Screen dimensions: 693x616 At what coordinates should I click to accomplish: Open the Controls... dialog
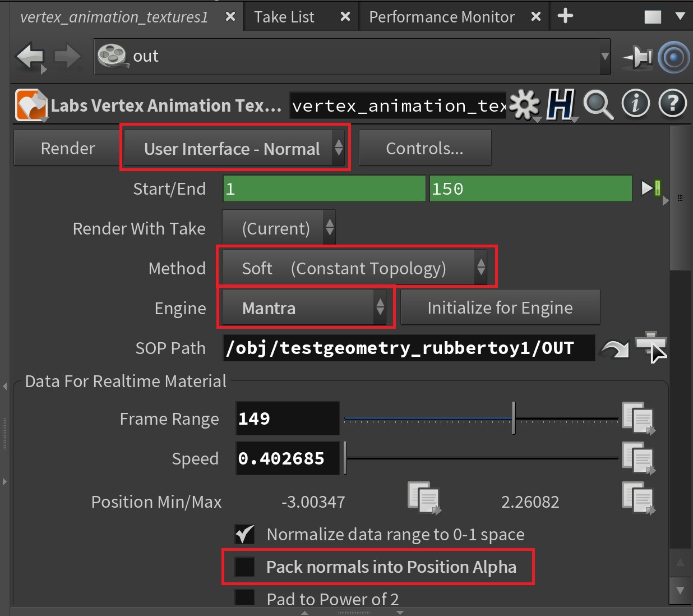(424, 148)
